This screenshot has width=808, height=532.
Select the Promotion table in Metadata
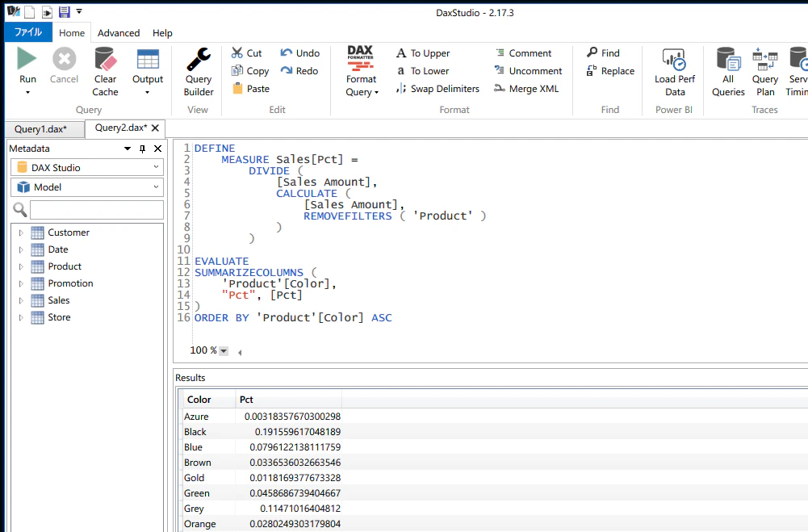(70, 283)
